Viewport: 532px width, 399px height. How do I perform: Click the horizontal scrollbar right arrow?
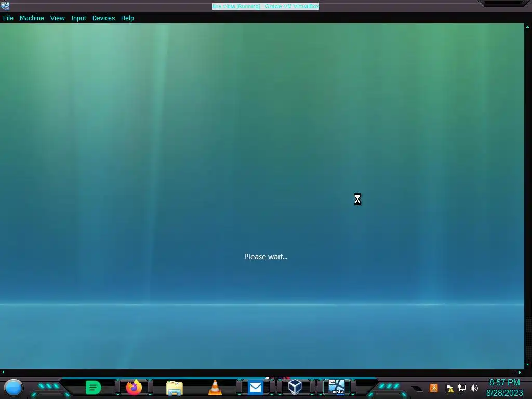pos(520,372)
